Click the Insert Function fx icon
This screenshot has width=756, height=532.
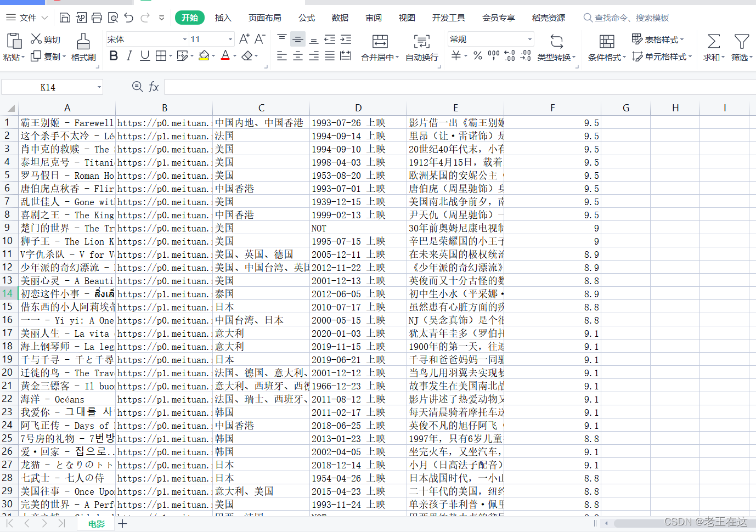click(154, 87)
